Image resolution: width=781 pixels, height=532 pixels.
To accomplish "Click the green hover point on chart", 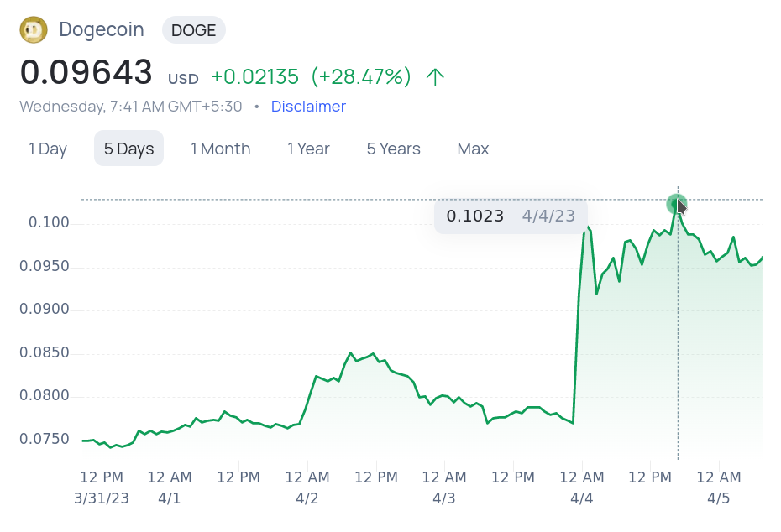I will (676, 204).
